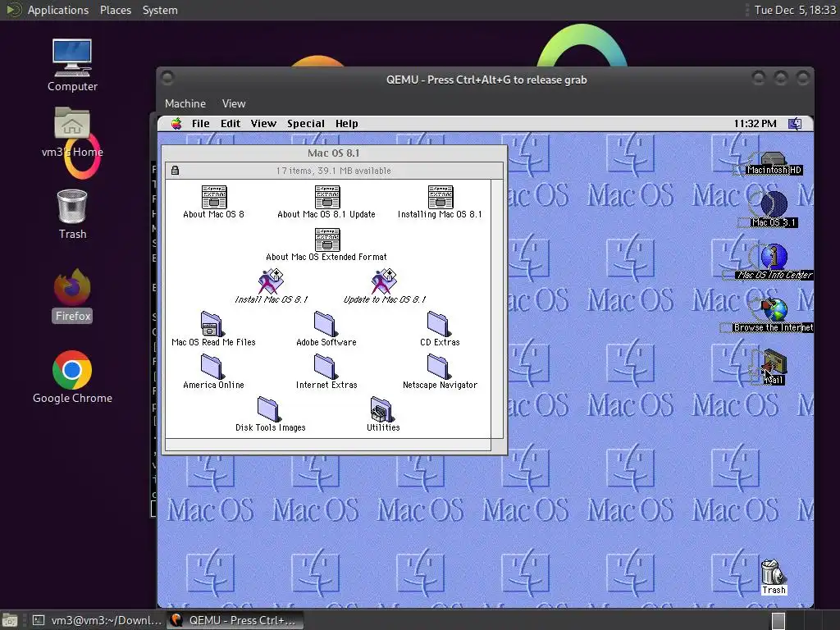Click the Google Chrome desktop icon
Screen dimensions: 840x630
(x=72, y=370)
